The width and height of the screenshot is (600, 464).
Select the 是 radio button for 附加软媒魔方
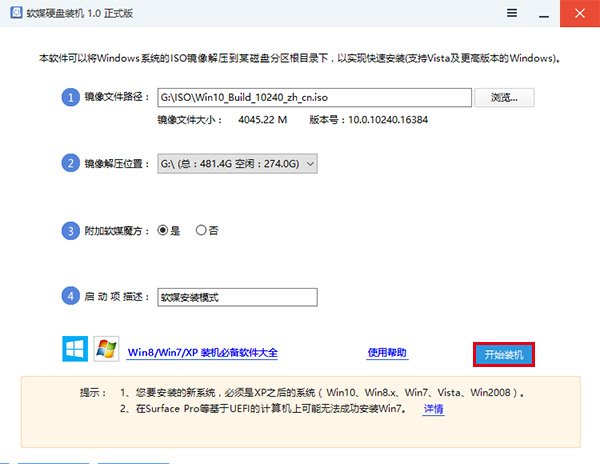tap(164, 230)
